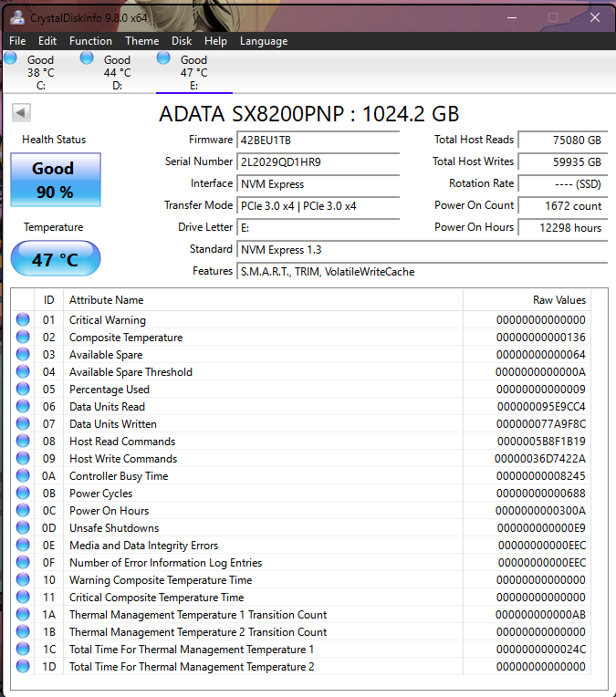Screen dimensions: 616x697
Task: Click the blue status orb above disk D:
Action: (87, 58)
